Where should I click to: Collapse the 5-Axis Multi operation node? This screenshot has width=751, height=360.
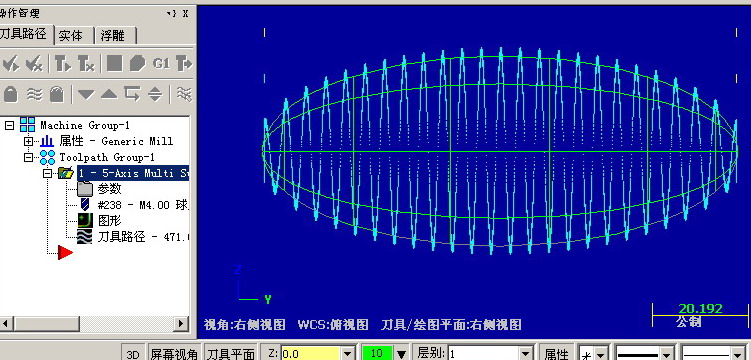[x=47, y=173]
